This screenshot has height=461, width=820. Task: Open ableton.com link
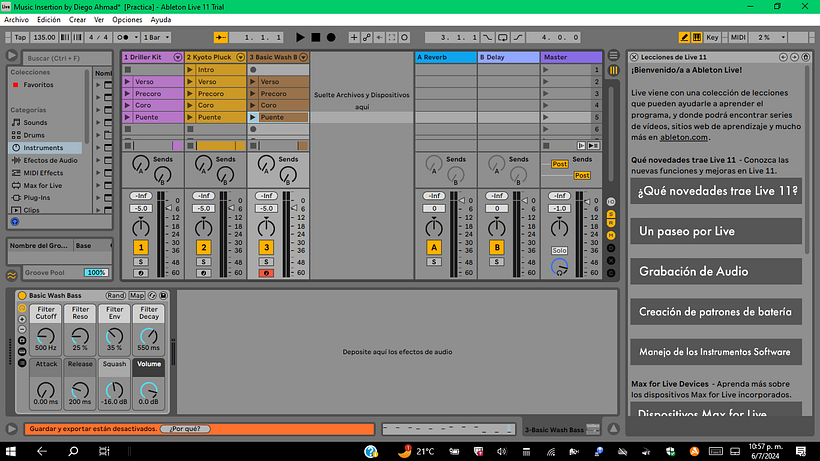[x=684, y=137]
